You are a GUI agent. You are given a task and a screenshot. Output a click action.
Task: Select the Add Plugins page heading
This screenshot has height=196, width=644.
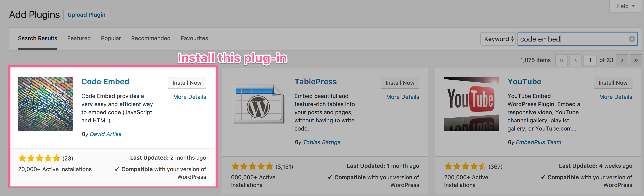pyautogui.click(x=34, y=15)
